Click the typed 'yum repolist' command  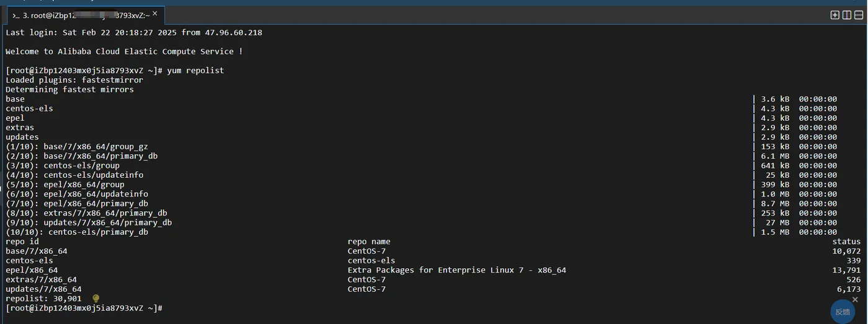coord(195,71)
